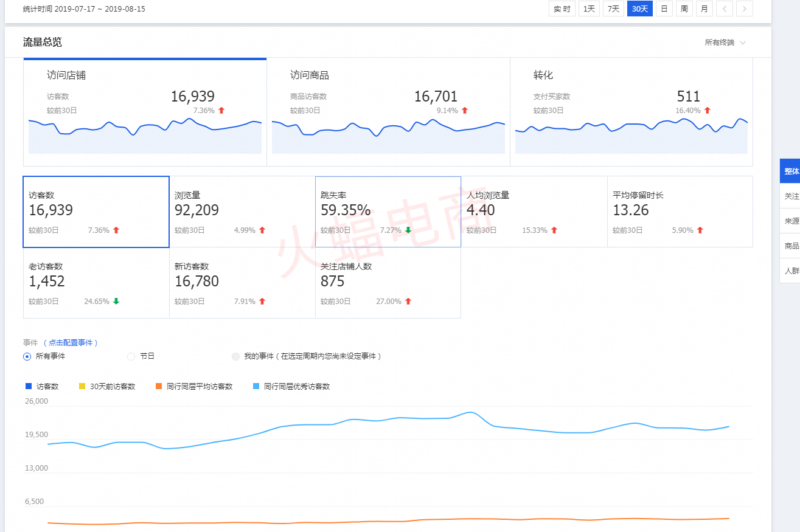
Task: Click the green down arrow for 跳失率
Action: (x=408, y=230)
